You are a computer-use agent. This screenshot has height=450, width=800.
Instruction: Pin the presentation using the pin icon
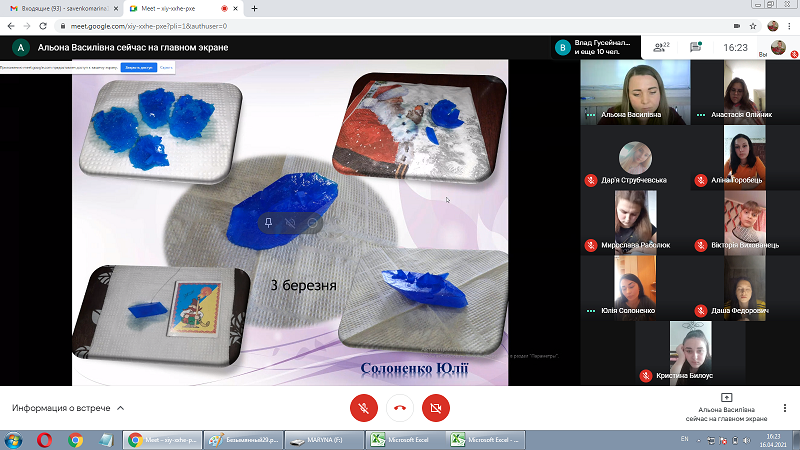[x=268, y=223]
